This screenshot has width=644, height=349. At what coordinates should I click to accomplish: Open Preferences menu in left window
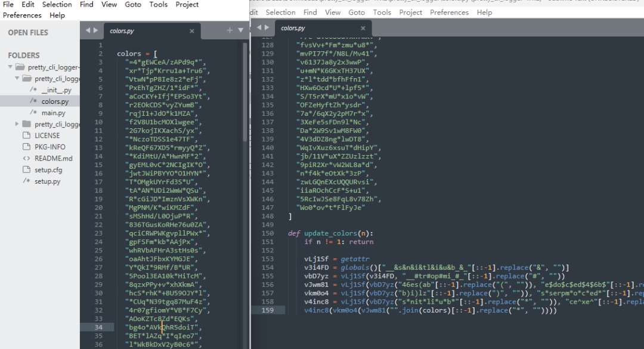22,15
